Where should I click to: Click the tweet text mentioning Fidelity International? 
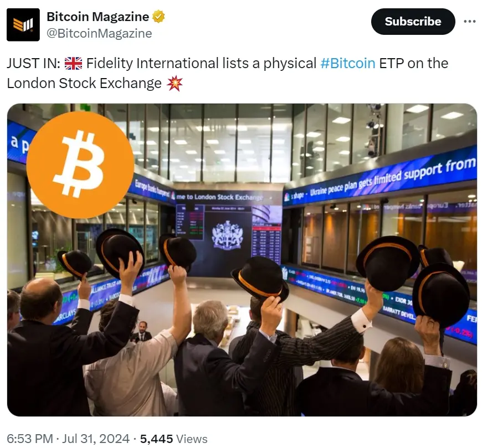click(x=228, y=73)
